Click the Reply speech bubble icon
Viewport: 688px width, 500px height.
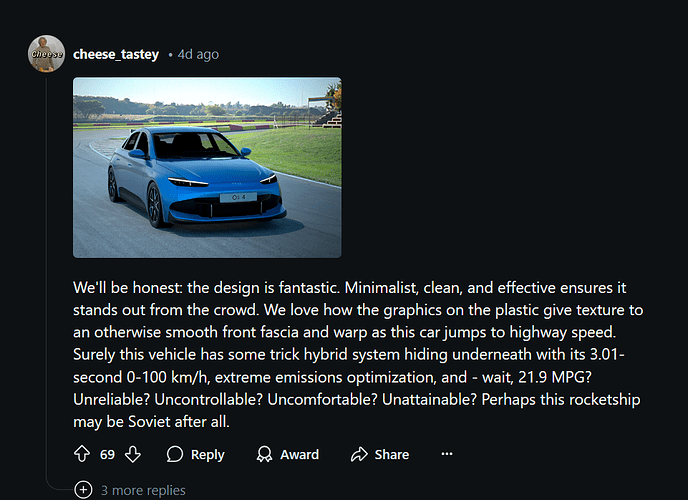pyautogui.click(x=175, y=454)
